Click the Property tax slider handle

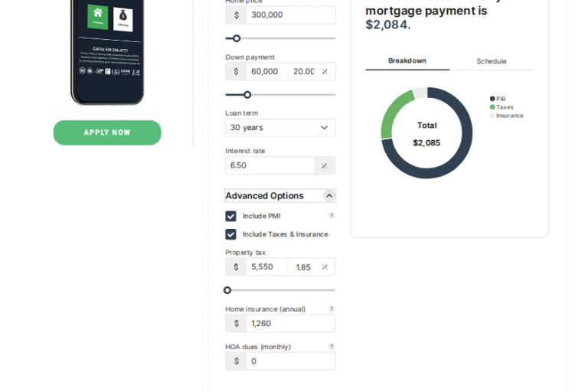[x=227, y=290]
